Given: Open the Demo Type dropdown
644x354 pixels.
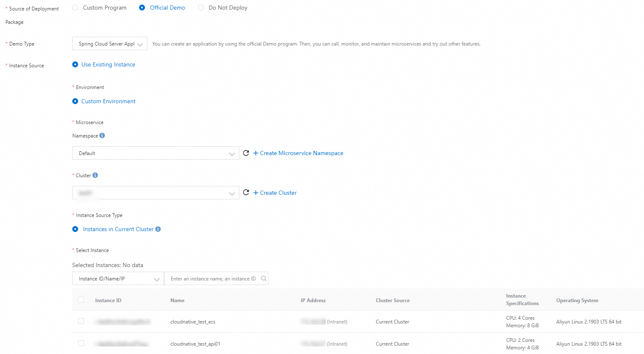Looking at the screenshot, I should point(110,43).
